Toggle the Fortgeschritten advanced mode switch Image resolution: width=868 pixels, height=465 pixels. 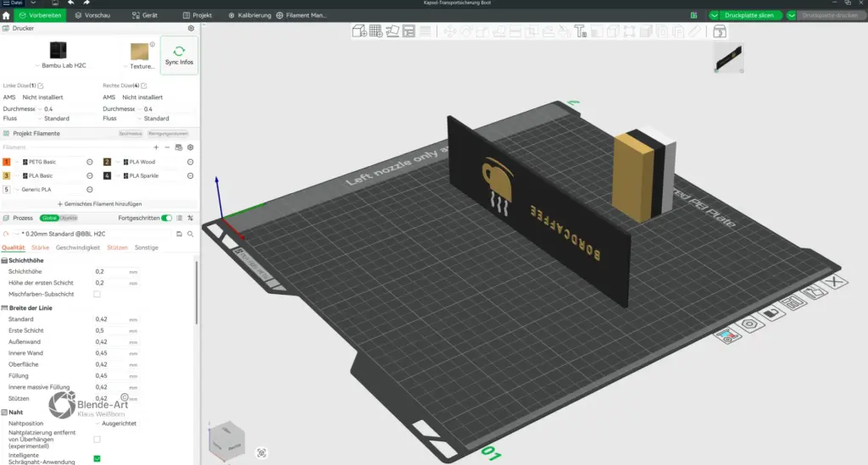point(167,219)
